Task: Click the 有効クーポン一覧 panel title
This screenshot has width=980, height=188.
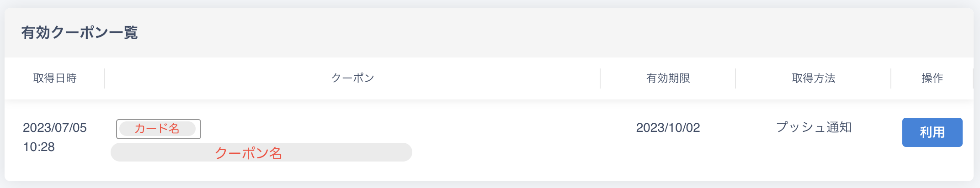Action: coord(80,33)
